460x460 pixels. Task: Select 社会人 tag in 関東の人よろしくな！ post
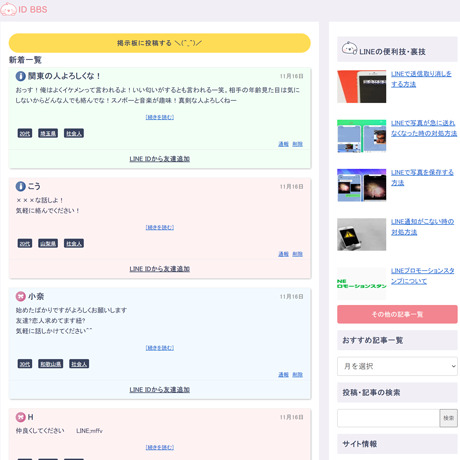click(74, 133)
